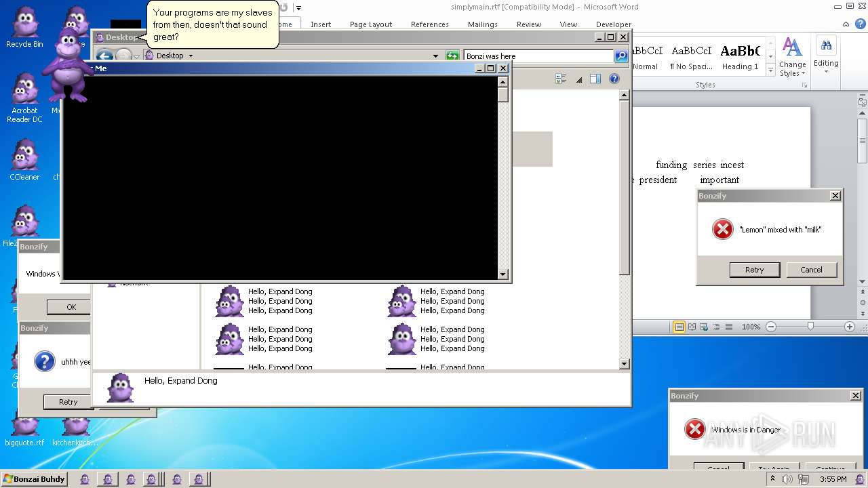
Task: Switch to the Insert ribbon tab
Action: [x=321, y=24]
